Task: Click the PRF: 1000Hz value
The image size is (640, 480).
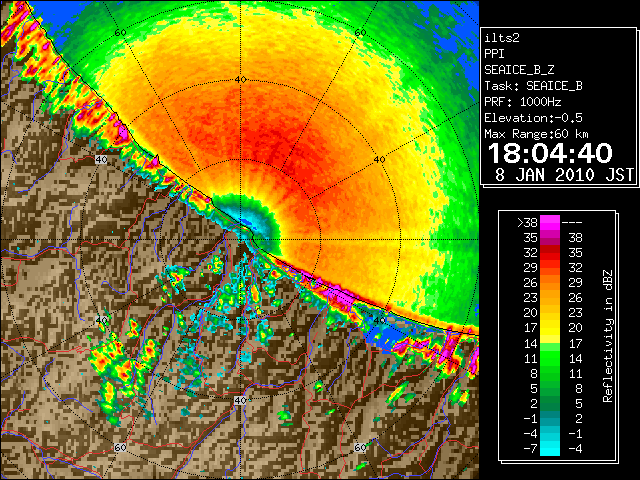Action: click(523, 102)
